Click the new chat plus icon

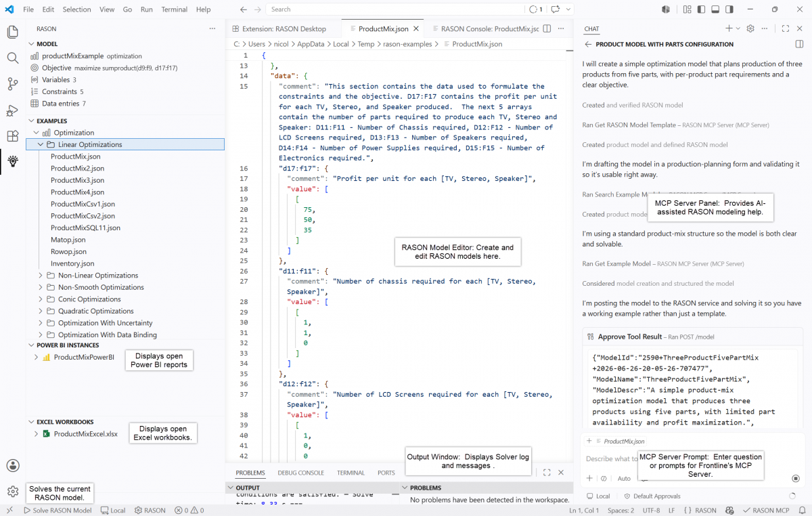point(728,28)
